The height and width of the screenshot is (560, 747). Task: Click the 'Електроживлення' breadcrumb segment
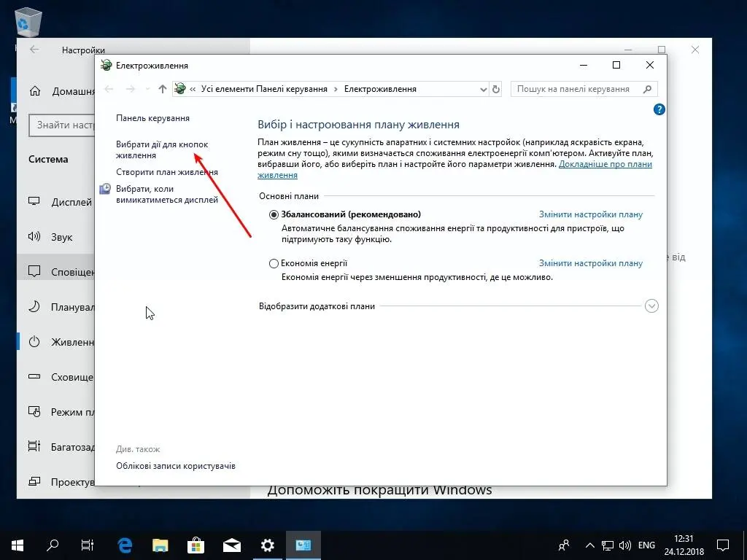click(380, 89)
